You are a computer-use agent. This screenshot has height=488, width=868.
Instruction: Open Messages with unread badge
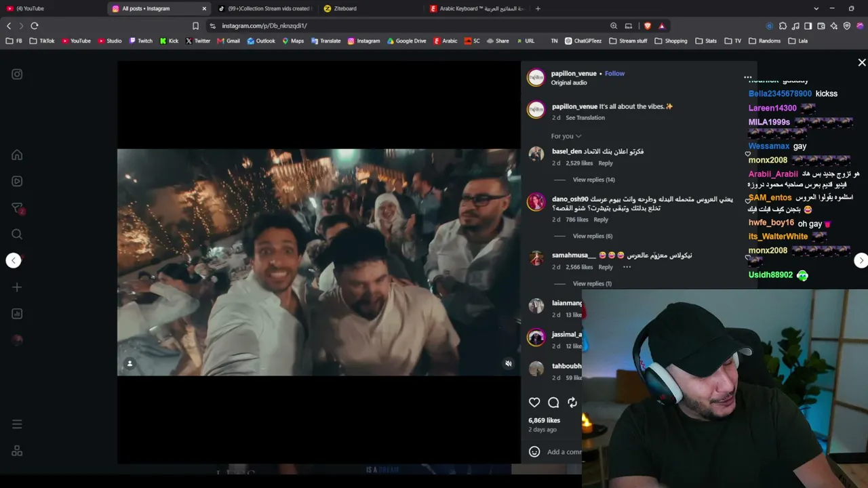coord(18,208)
